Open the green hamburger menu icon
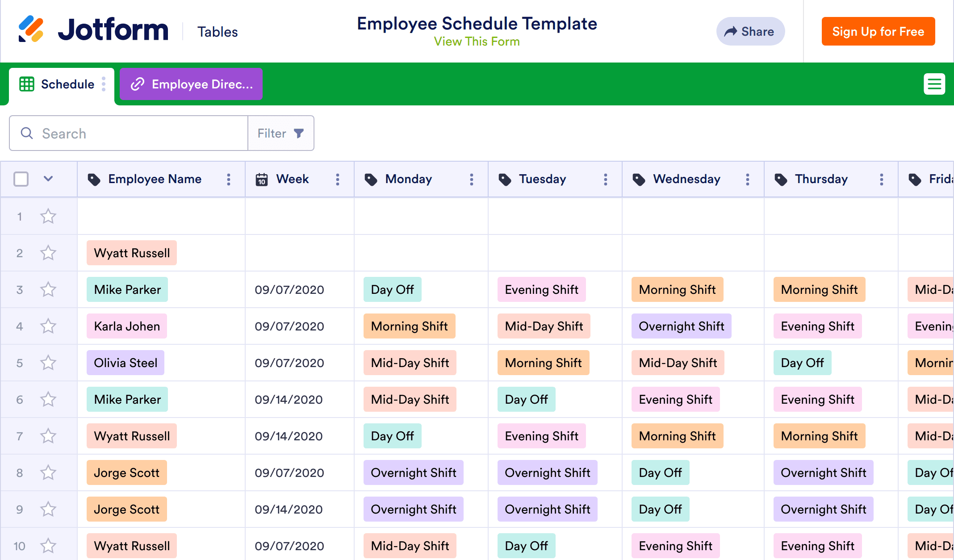Image resolution: width=954 pixels, height=560 pixels. coord(934,84)
